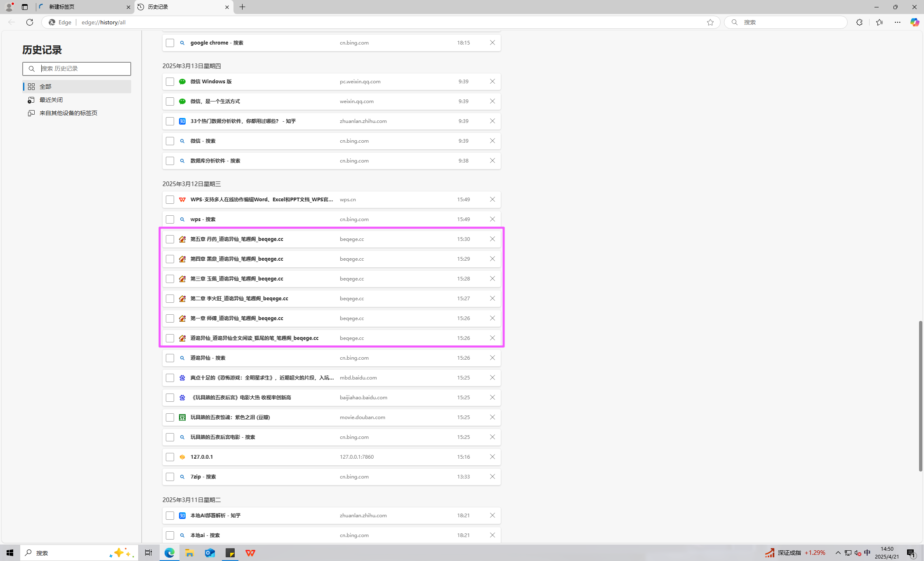Viewport: 924px width, 561px height.
Task: Open Task View on the taskbar
Action: tap(148, 553)
